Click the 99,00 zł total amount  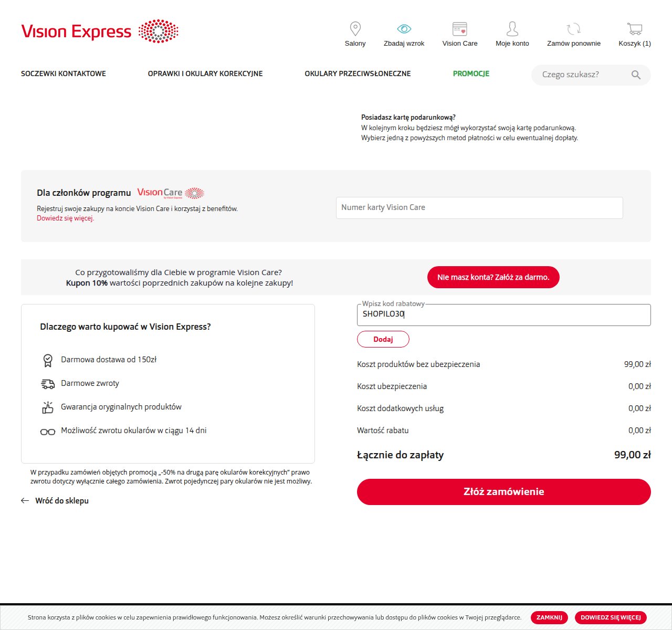[633, 455]
